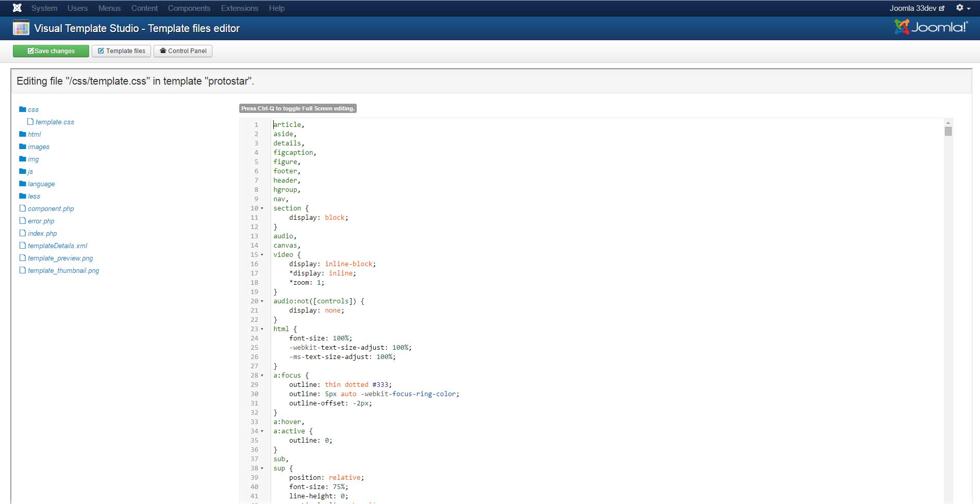Open component.php file
Screen dimensions: 980x504
51,209
